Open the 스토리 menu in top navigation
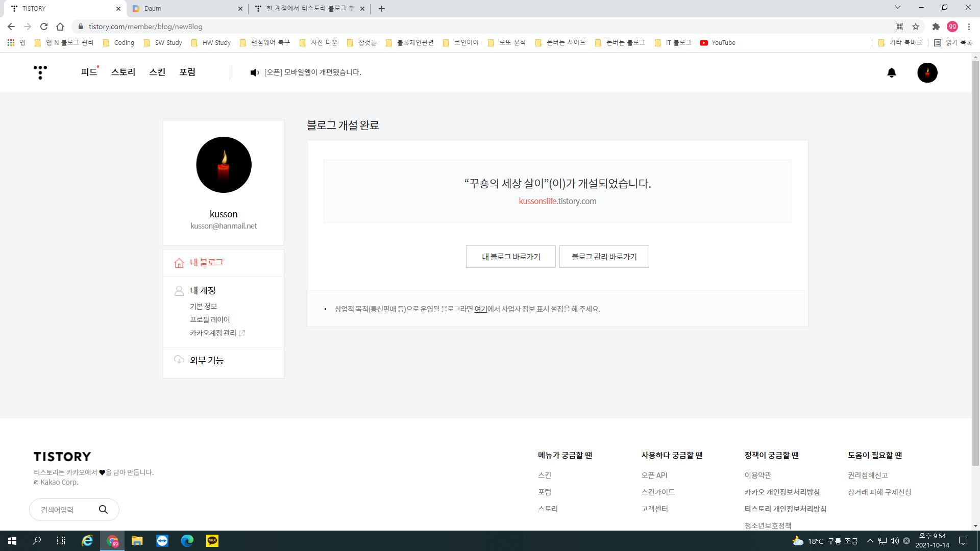The image size is (980, 551). (123, 72)
